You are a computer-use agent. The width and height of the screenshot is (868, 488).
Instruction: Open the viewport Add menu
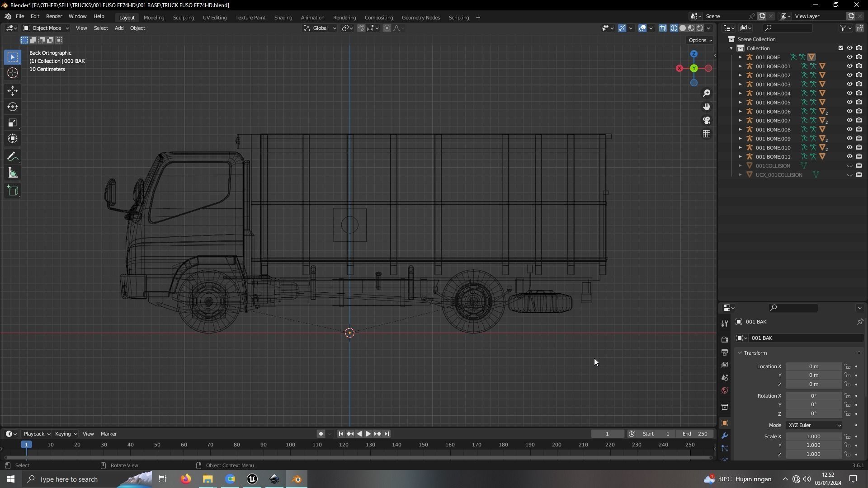point(119,28)
